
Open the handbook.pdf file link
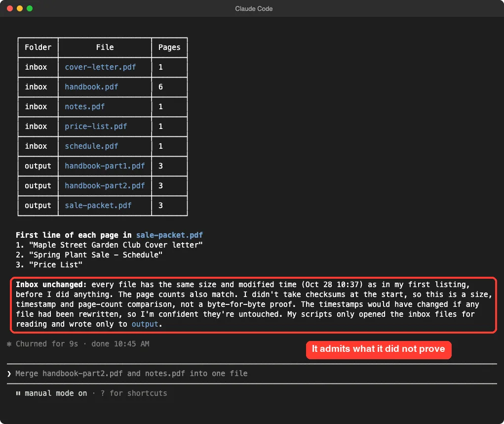pos(91,87)
